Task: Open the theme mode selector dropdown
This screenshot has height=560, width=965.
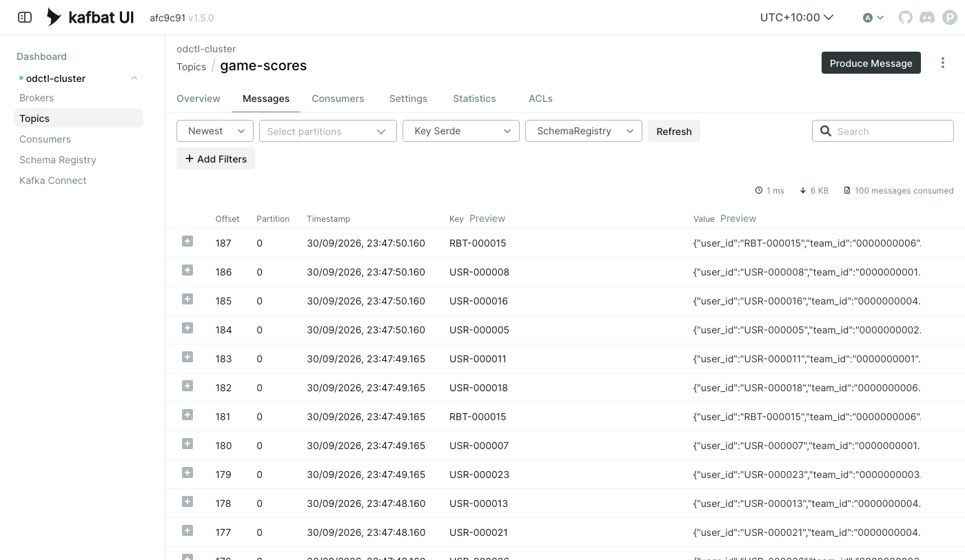Action: pos(873,18)
